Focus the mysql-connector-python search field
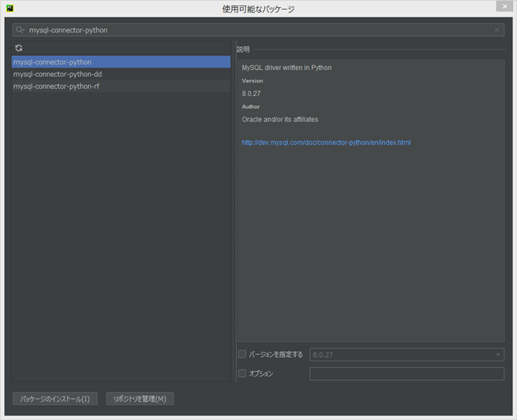This screenshot has width=517, height=420. tap(258, 30)
